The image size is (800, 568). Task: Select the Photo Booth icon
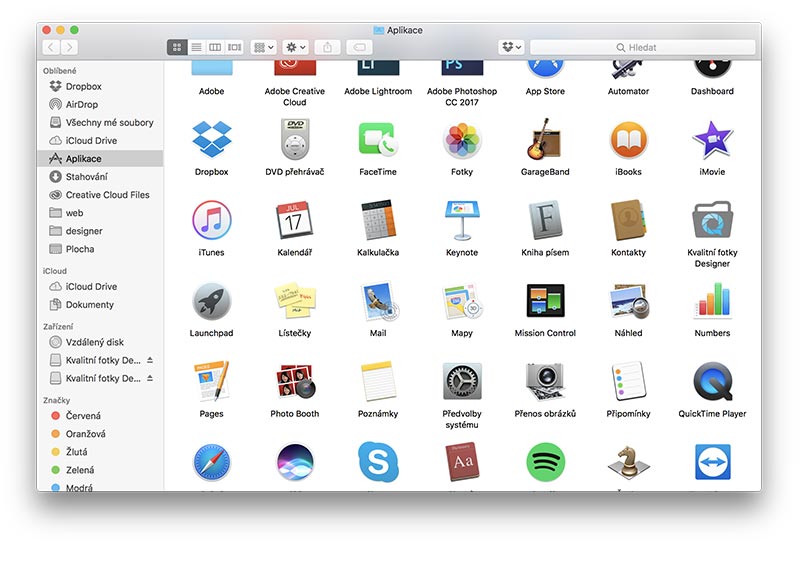click(x=295, y=381)
